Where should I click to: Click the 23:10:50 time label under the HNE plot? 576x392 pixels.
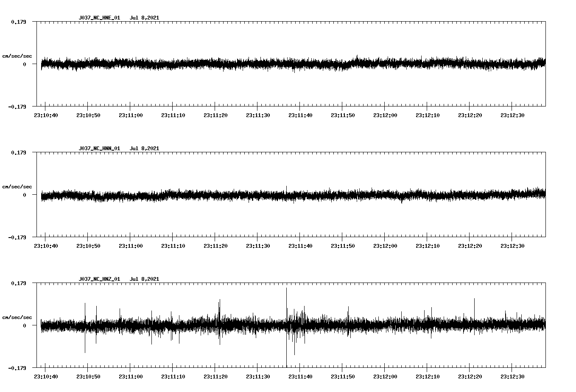88,115
